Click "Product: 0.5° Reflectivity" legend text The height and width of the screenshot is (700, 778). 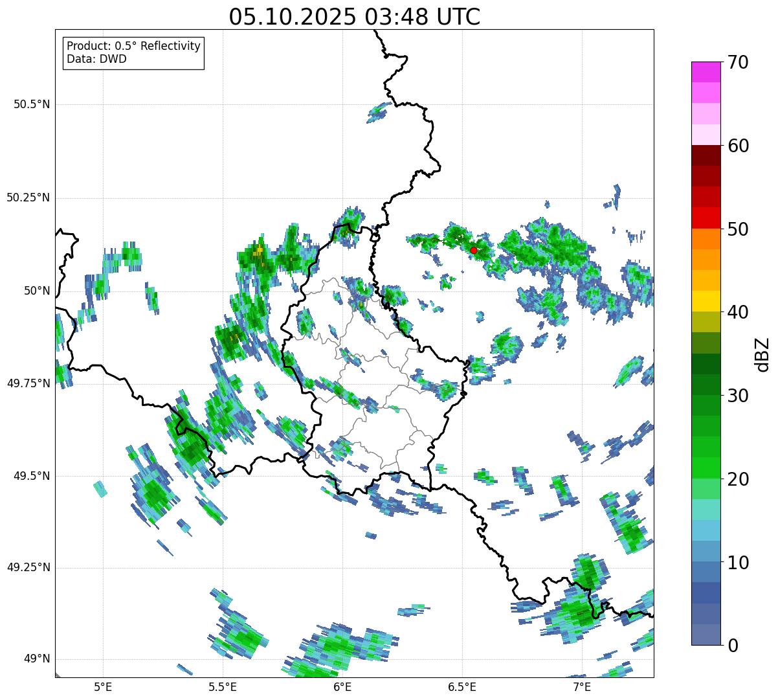point(134,47)
